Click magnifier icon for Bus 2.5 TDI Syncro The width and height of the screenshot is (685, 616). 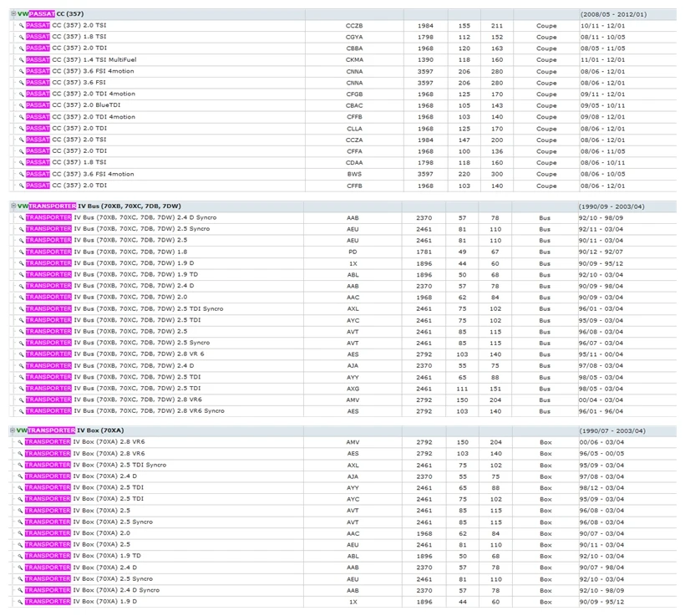(21, 308)
